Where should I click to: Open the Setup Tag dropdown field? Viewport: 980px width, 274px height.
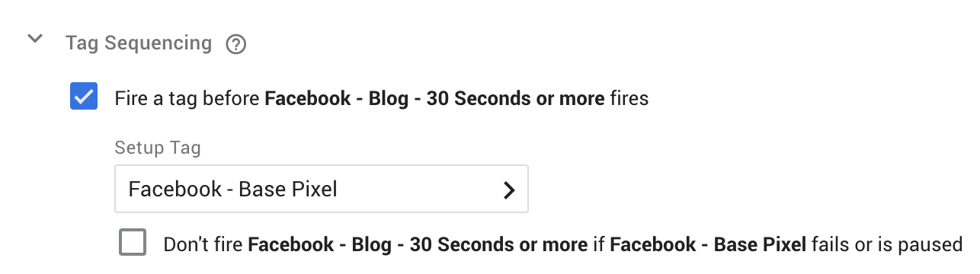pos(321,189)
